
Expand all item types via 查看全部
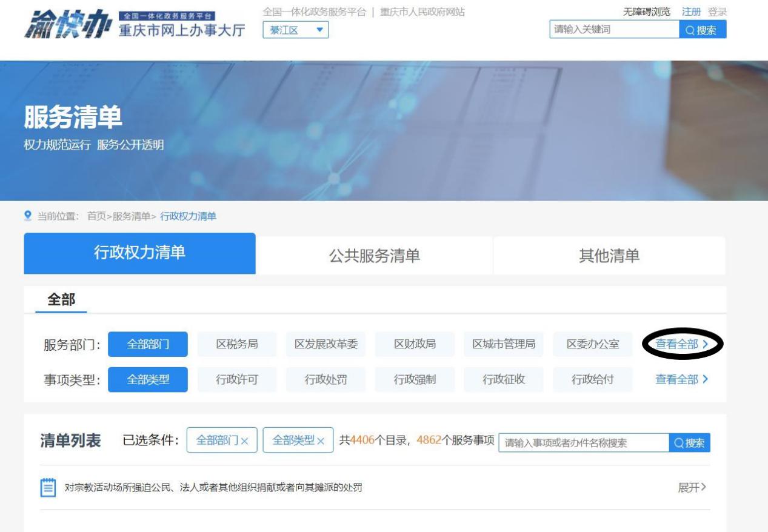(681, 380)
